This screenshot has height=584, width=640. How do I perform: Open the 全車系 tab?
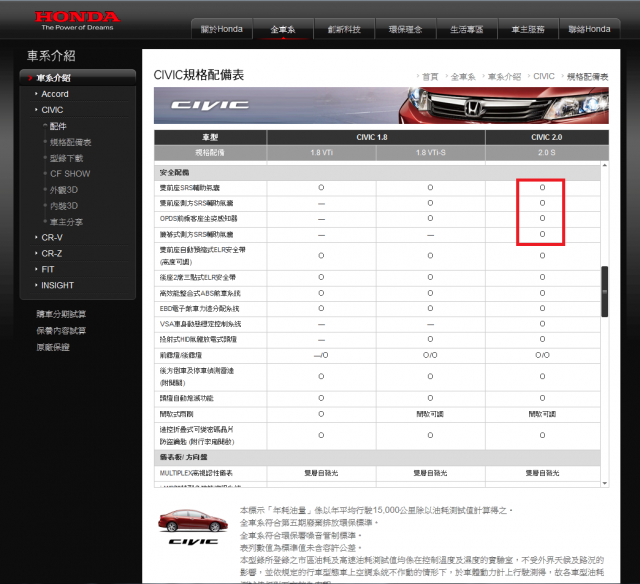tap(283, 29)
